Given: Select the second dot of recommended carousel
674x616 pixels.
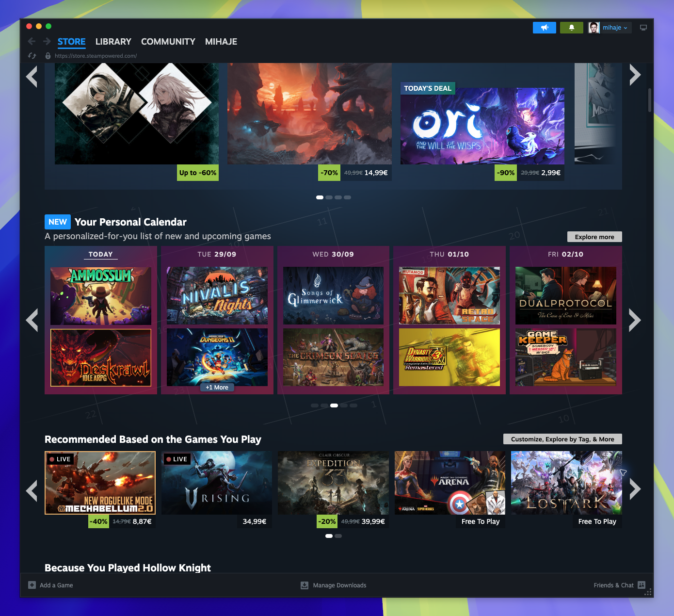Looking at the screenshot, I should point(338,536).
